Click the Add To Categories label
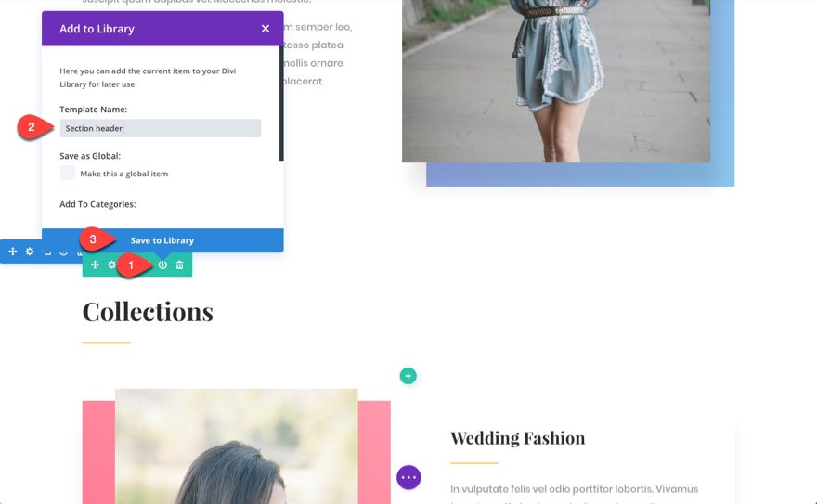 97,204
